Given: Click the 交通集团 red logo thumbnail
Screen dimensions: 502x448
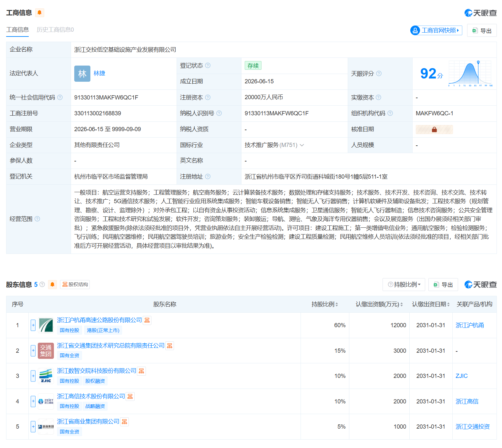Looking at the screenshot, I should [x=46, y=350].
